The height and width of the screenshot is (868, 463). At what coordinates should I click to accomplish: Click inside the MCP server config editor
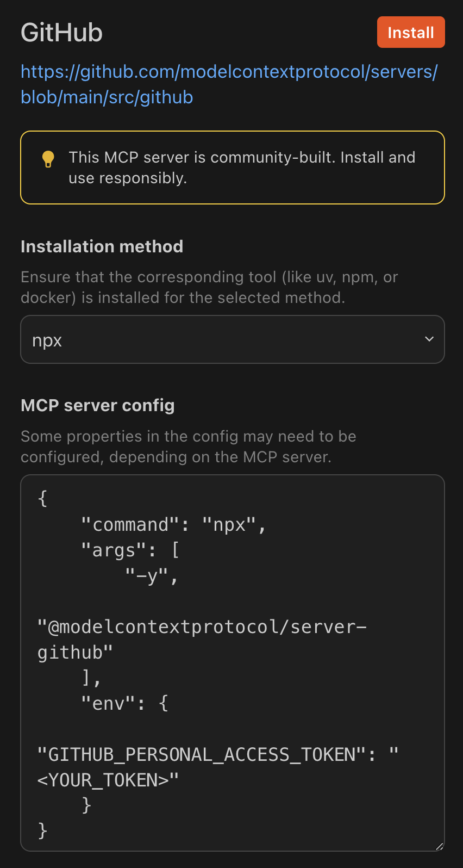233,653
